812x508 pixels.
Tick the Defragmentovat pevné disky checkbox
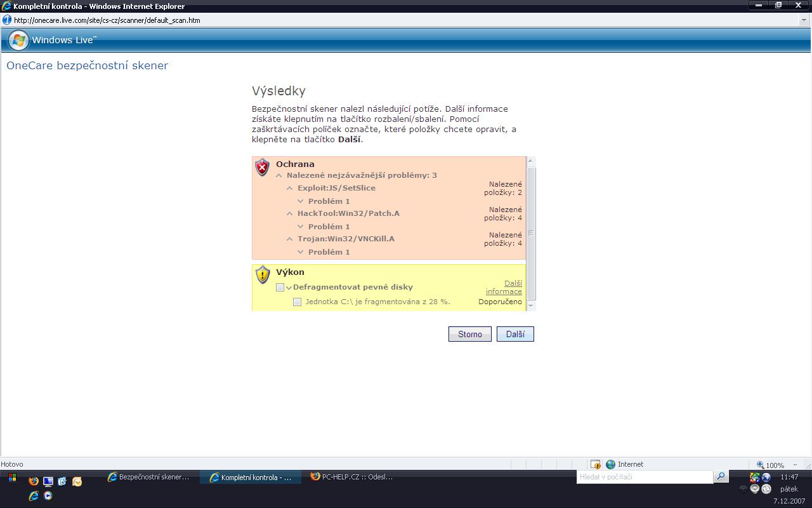point(280,287)
